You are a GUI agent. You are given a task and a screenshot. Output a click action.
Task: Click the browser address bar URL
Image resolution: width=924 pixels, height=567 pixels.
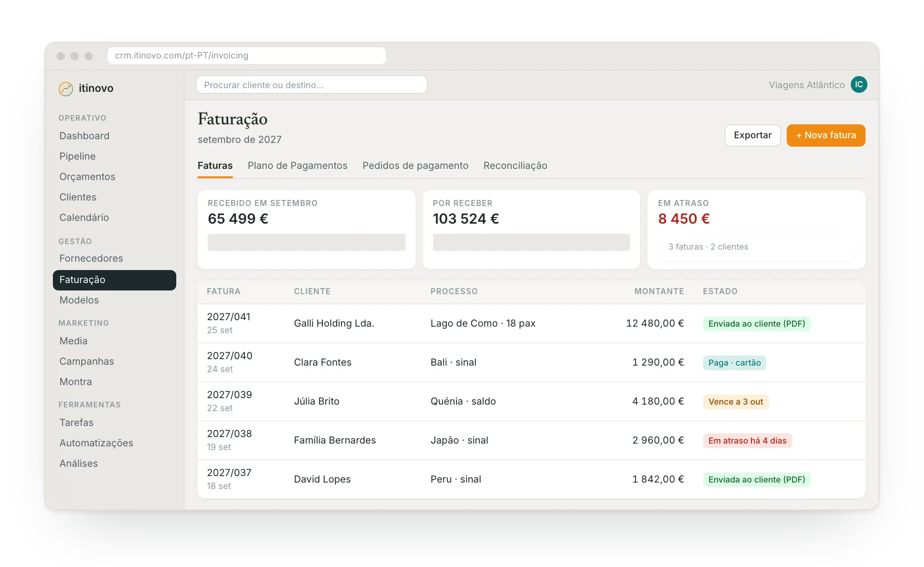click(246, 56)
